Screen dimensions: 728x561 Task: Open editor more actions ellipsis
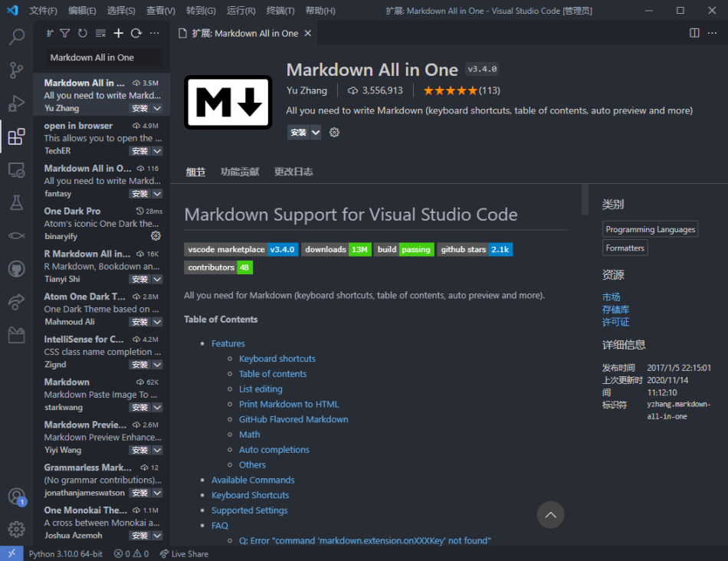[x=712, y=33]
